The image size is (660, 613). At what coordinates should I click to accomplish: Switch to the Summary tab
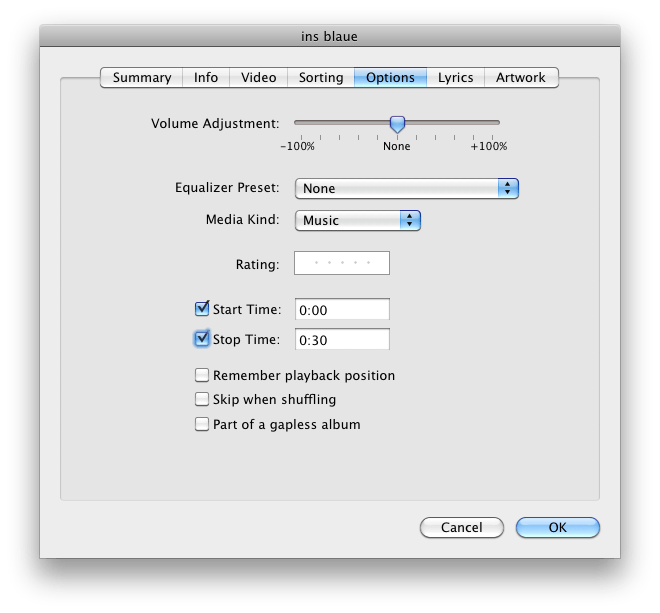pos(142,77)
